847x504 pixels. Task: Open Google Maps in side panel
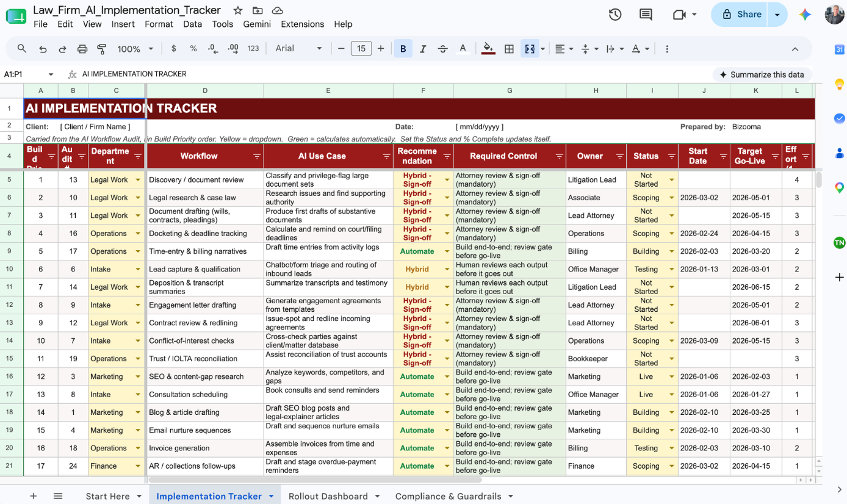(839, 188)
